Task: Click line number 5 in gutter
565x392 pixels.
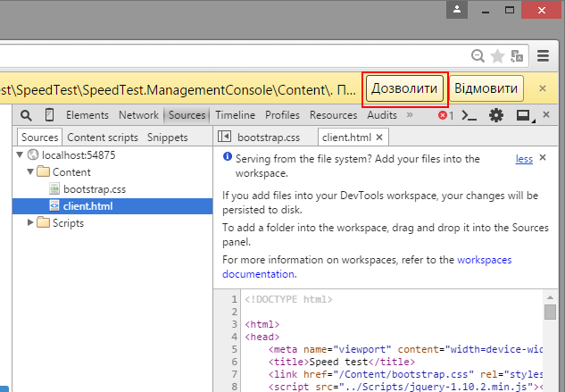Action: [x=234, y=349]
